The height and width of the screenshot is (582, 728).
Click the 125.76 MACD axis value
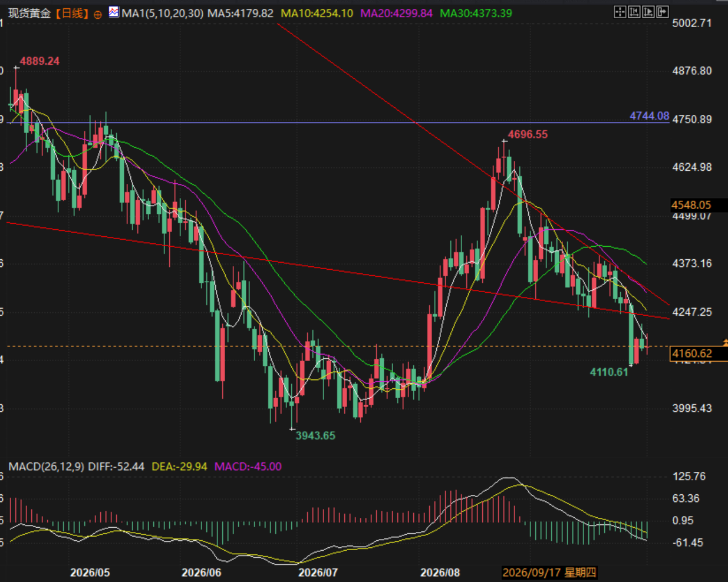click(689, 477)
